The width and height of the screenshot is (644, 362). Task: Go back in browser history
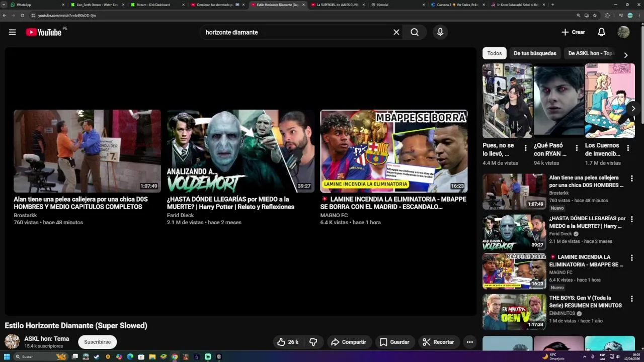tap(5, 16)
